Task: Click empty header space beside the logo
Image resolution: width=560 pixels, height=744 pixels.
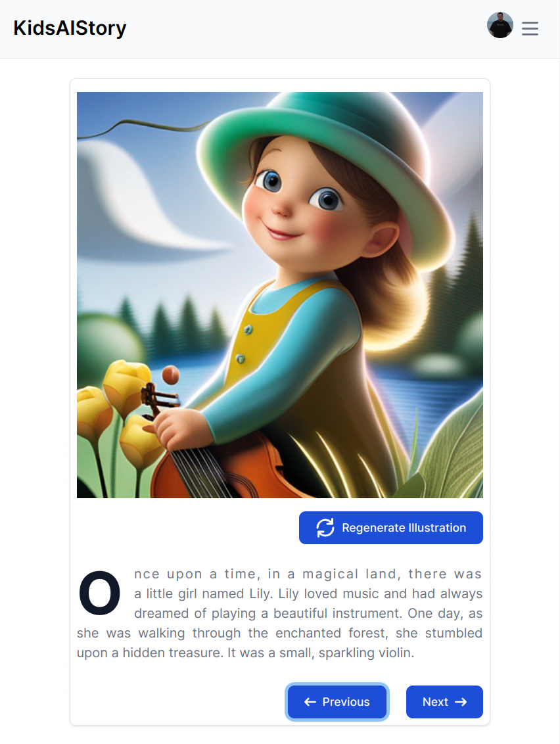Action: coord(304,28)
